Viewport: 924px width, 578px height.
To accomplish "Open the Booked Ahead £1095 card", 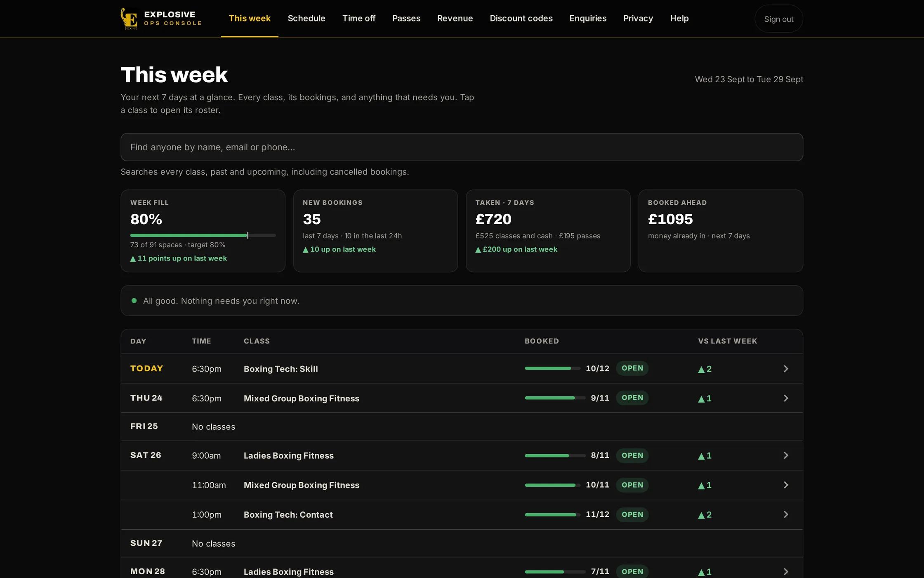I will (x=721, y=231).
